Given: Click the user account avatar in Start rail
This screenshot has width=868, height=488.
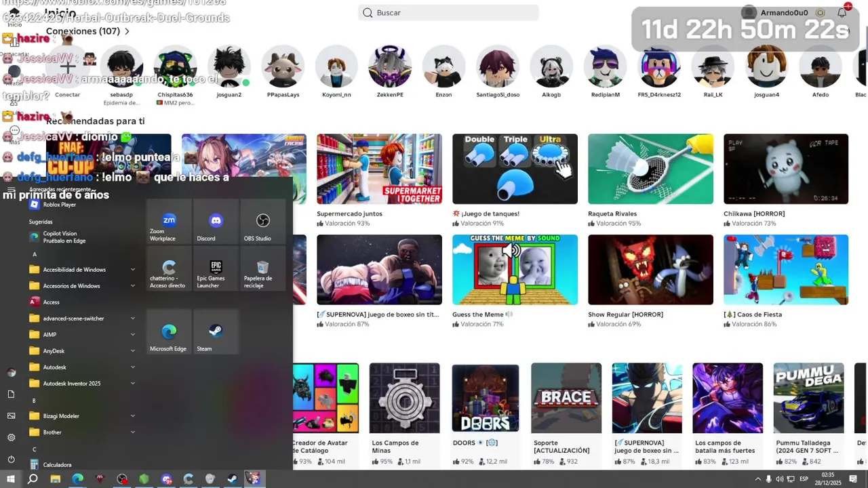Looking at the screenshot, I should point(11,372).
